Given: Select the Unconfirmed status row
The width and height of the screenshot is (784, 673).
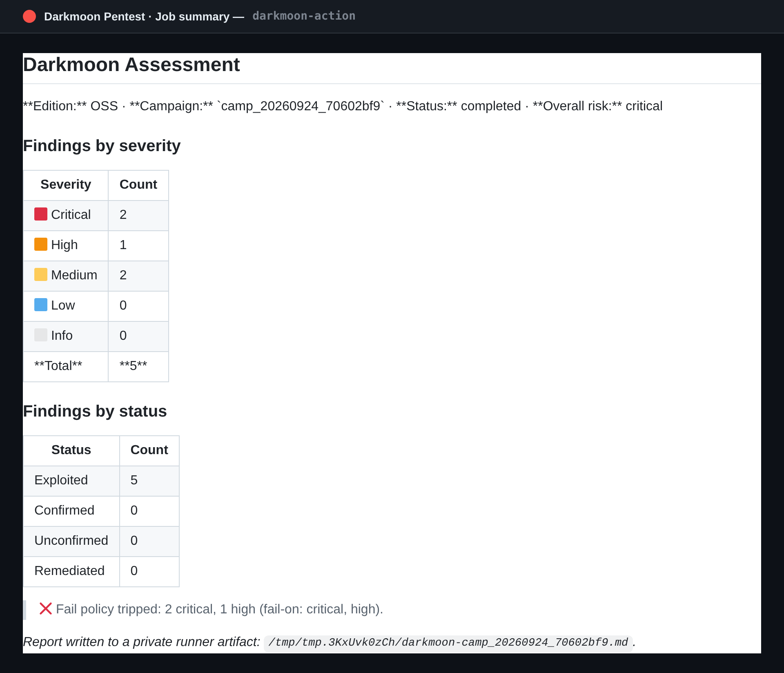Looking at the screenshot, I should point(101,541).
